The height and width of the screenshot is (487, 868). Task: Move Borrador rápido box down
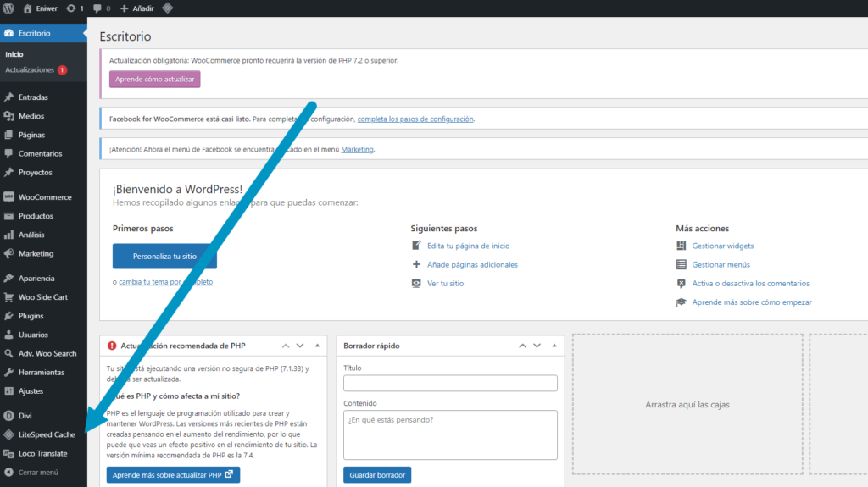pyautogui.click(x=537, y=346)
